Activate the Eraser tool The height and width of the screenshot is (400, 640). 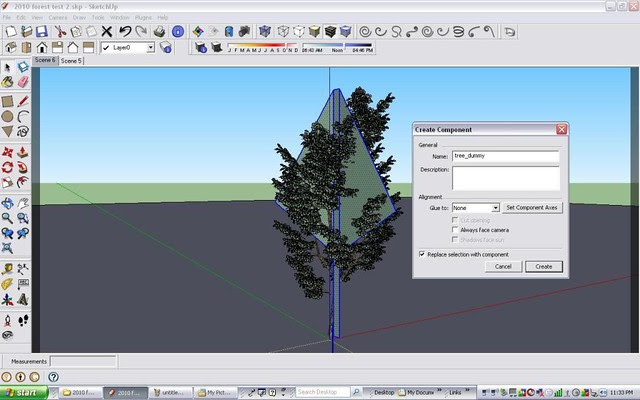click(x=23, y=82)
